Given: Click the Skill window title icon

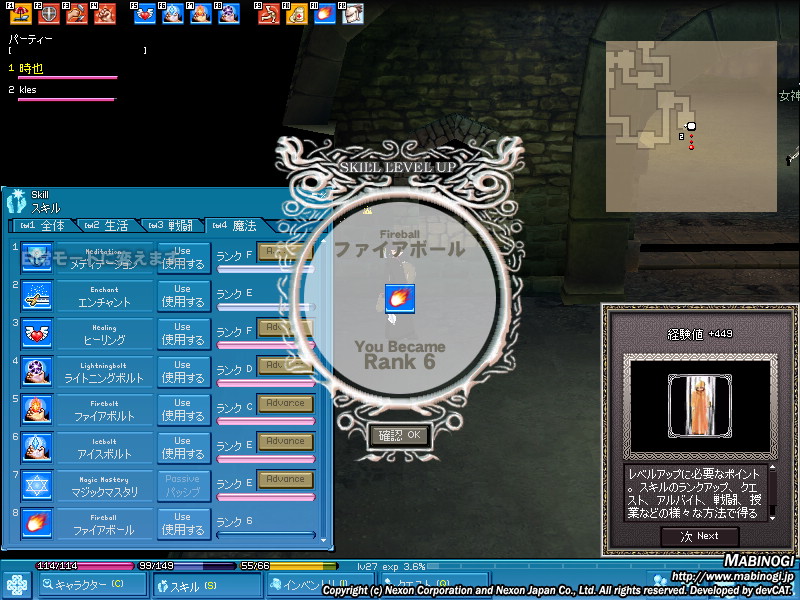Looking at the screenshot, I should click(17, 201).
